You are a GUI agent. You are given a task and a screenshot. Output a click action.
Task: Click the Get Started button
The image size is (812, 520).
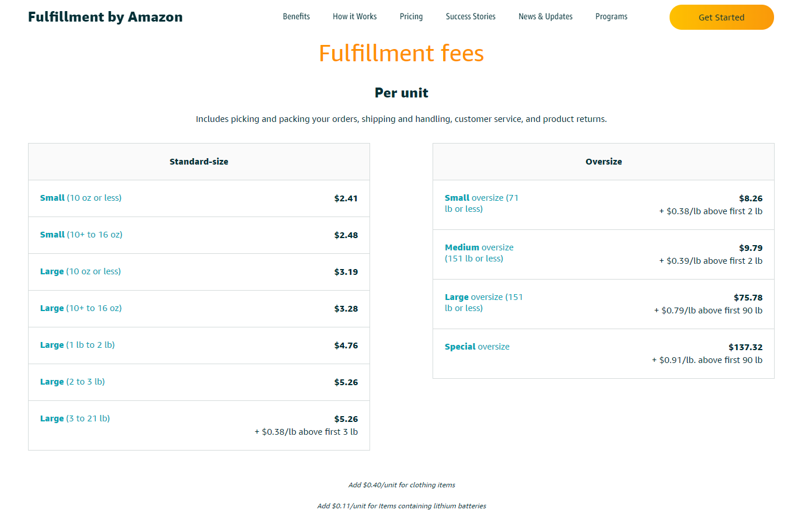tap(722, 17)
